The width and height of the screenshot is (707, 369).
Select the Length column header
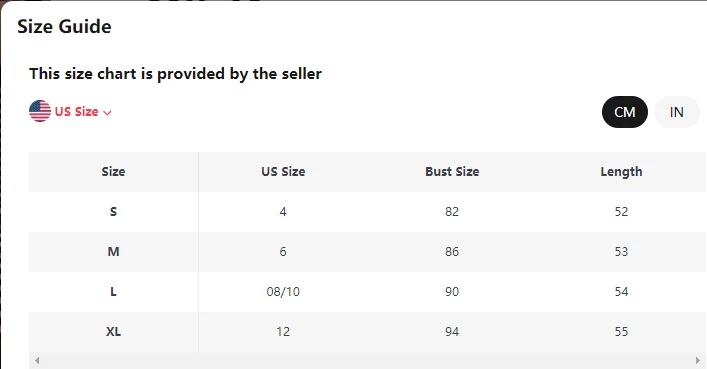pyautogui.click(x=621, y=172)
